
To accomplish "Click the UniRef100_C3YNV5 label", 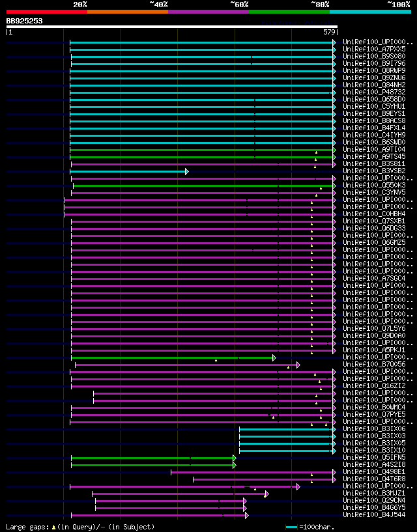I will point(374,192).
